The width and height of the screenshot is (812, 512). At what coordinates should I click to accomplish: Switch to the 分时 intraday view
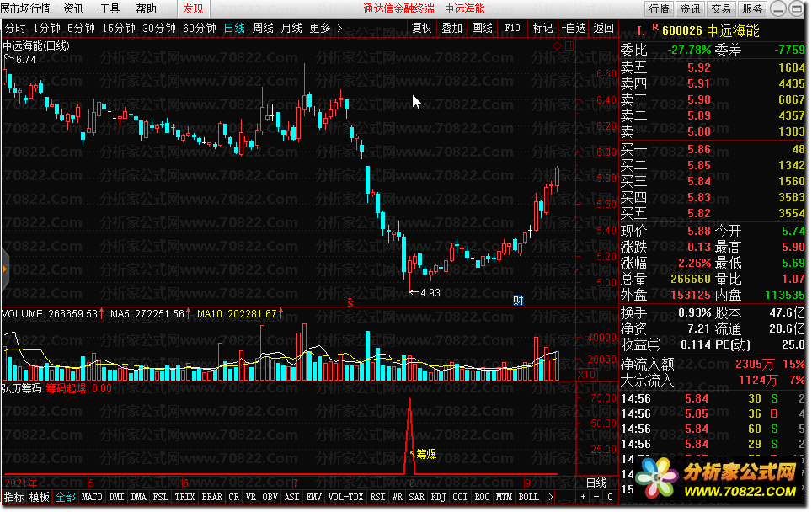15,29
